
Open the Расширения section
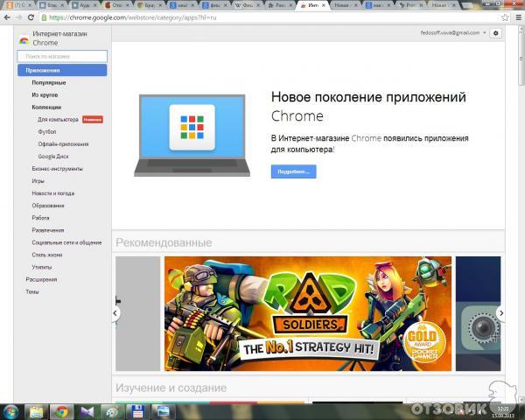pos(41,279)
